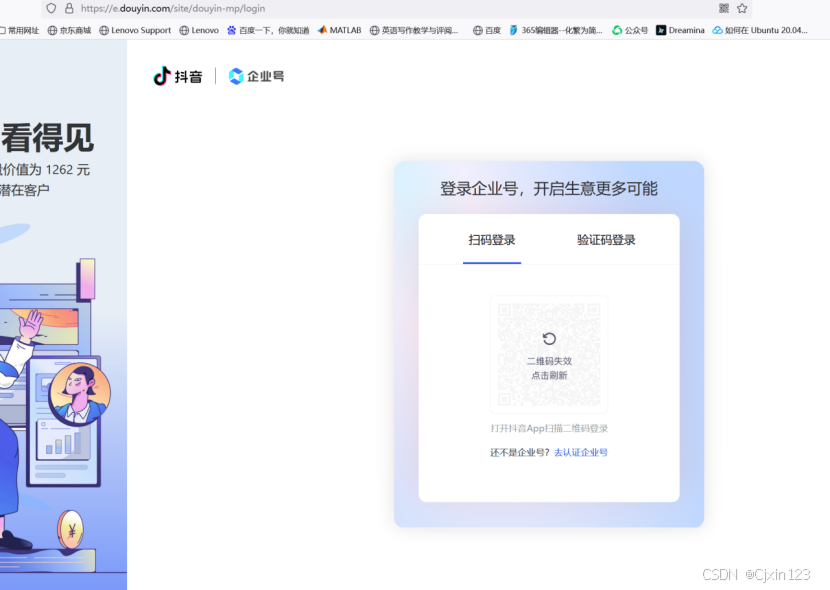
Task: Open the 京东商城 bookmark
Action: (69, 30)
